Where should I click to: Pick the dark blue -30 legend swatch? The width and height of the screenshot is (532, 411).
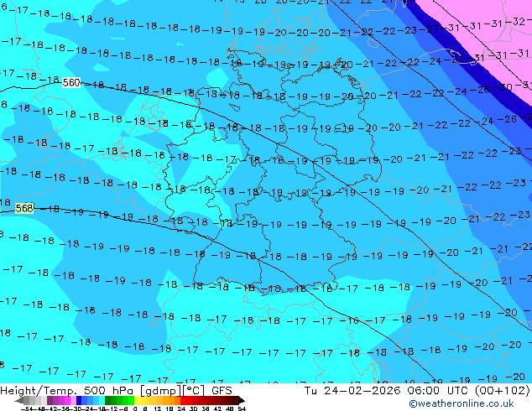coord(79,400)
